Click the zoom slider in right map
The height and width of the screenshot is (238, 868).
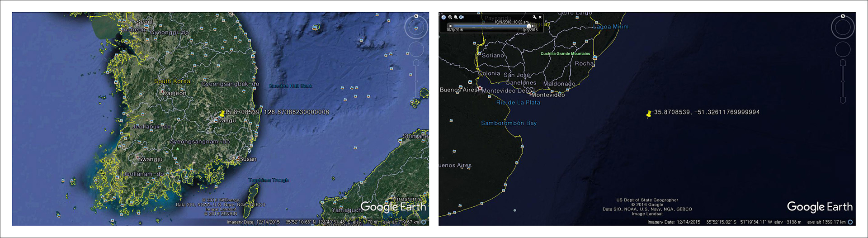click(843, 81)
